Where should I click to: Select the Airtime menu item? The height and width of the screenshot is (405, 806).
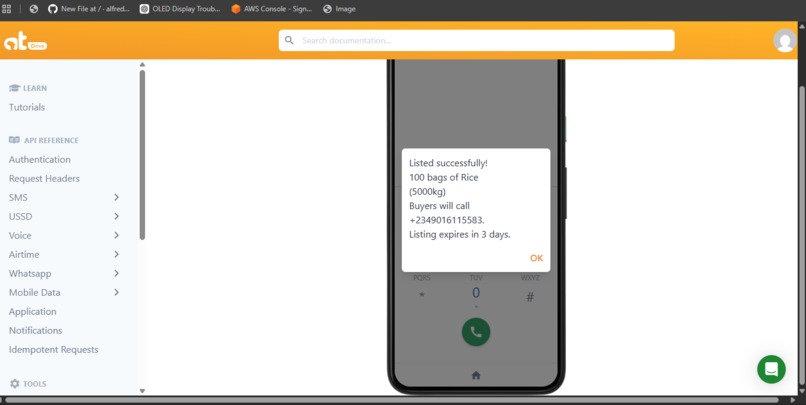24,254
